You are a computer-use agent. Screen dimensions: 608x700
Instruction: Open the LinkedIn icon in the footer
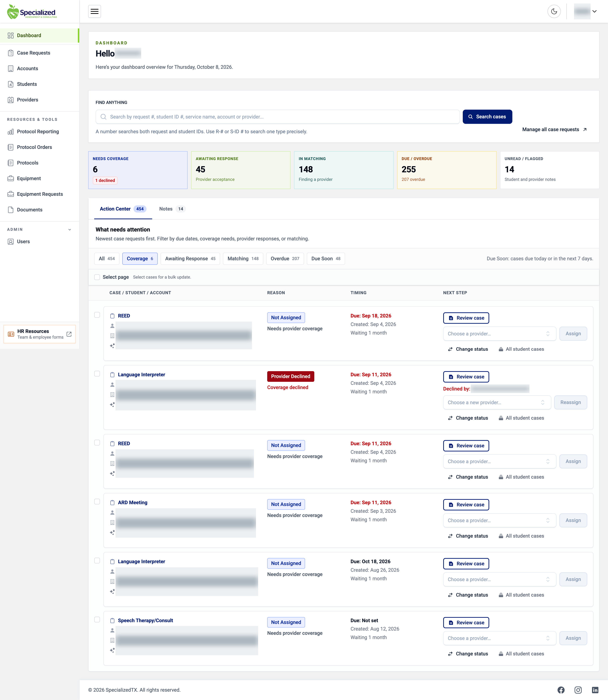595,690
